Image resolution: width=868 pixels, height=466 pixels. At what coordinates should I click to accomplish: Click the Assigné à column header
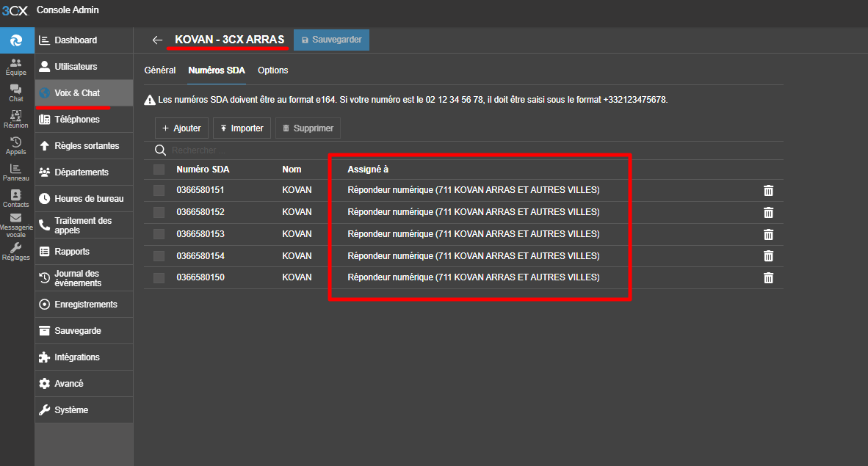pos(368,170)
